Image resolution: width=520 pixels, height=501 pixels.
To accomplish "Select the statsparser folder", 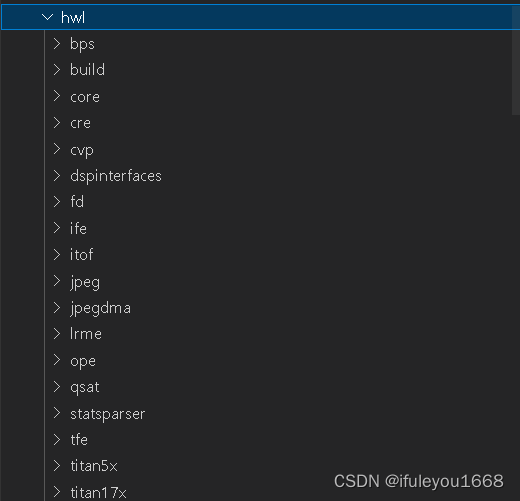I will point(107,414).
